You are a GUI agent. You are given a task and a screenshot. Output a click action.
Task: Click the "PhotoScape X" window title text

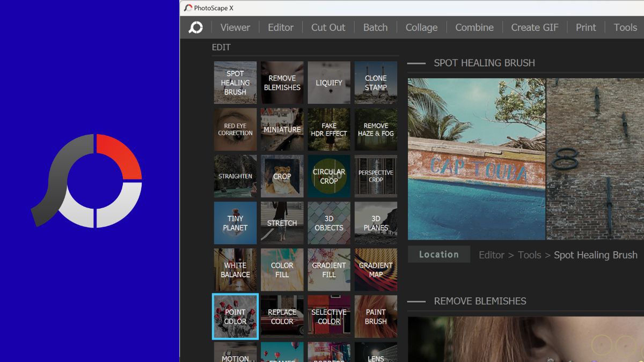pos(214,8)
